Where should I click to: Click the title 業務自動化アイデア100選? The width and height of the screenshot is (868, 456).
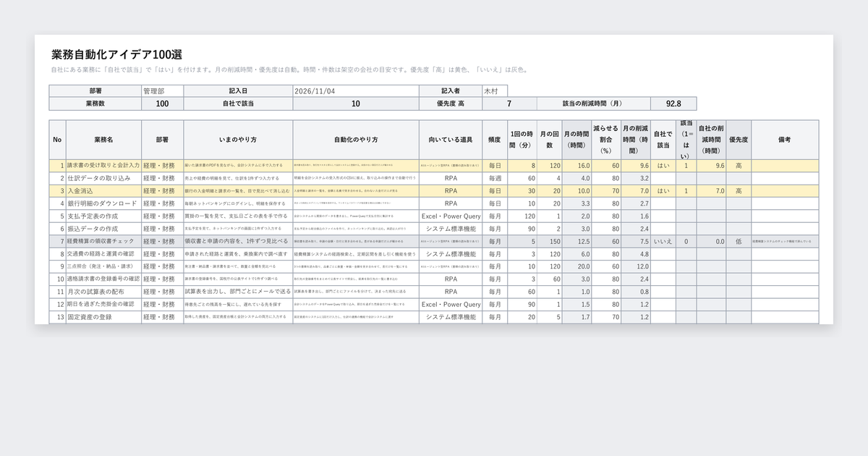[117, 55]
